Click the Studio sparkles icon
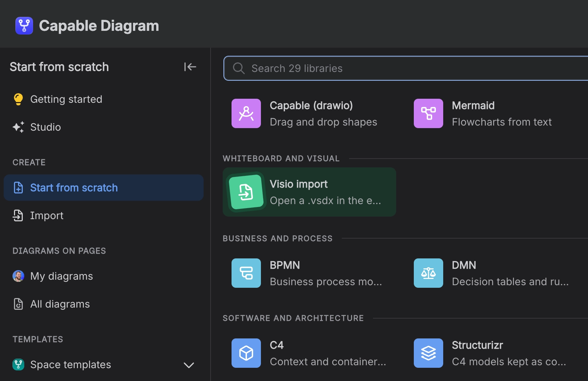 click(x=18, y=127)
